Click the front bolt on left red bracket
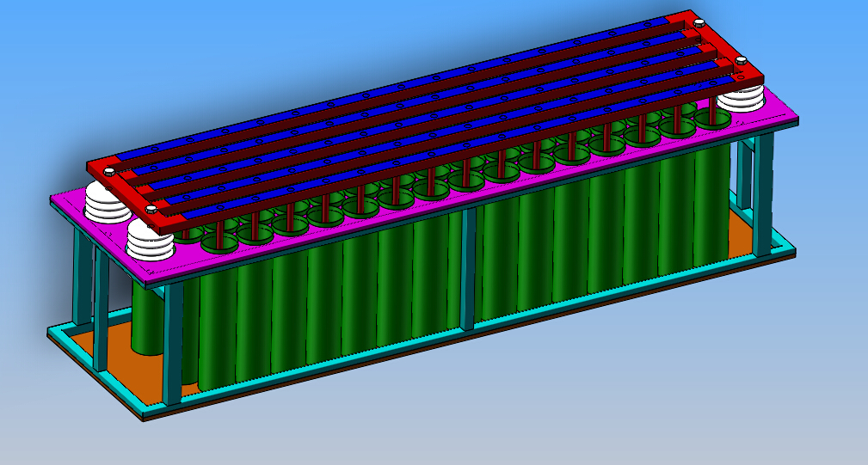 [152, 208]
